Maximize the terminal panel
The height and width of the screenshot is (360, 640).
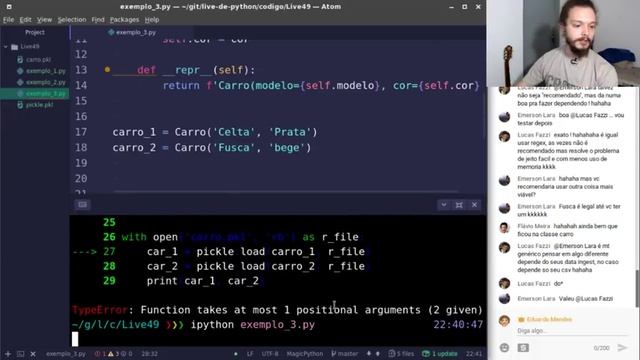[459, 205]
